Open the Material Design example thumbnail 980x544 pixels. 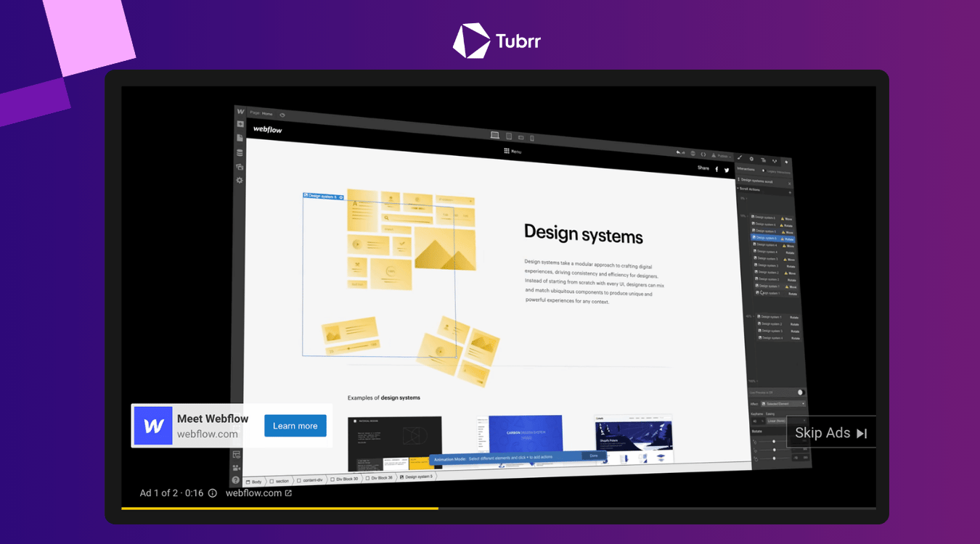395,443
